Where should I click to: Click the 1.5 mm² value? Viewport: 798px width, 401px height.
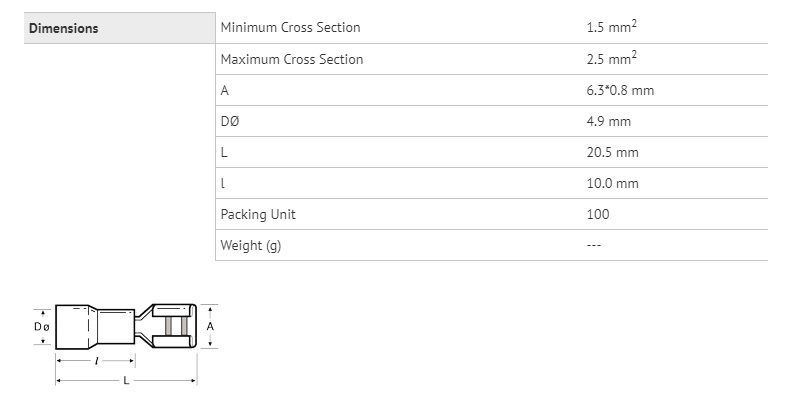click(x=611, y=26)
